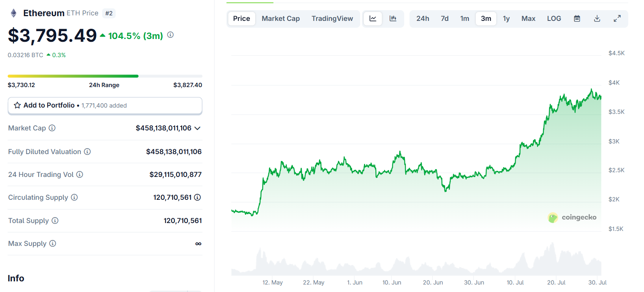
Task: Click the $2.5K price axis label
Action: point(616,170)
